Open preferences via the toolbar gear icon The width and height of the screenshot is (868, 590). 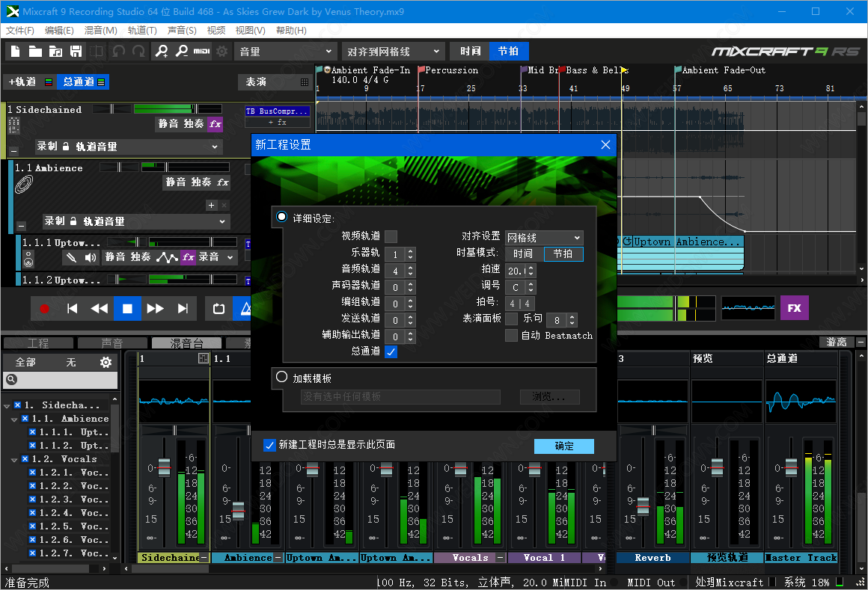click(x=222, y=52)
